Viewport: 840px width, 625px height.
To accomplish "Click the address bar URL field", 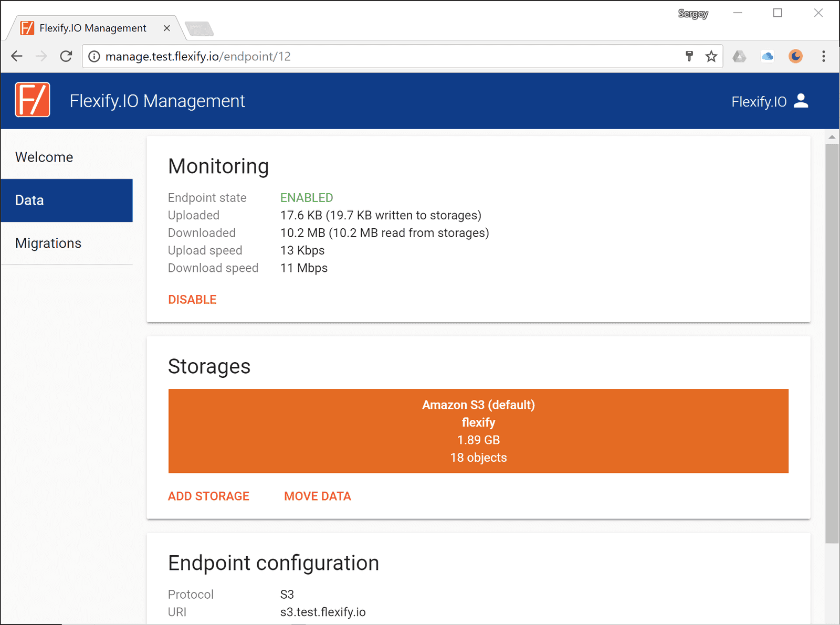I will [367, 56].
